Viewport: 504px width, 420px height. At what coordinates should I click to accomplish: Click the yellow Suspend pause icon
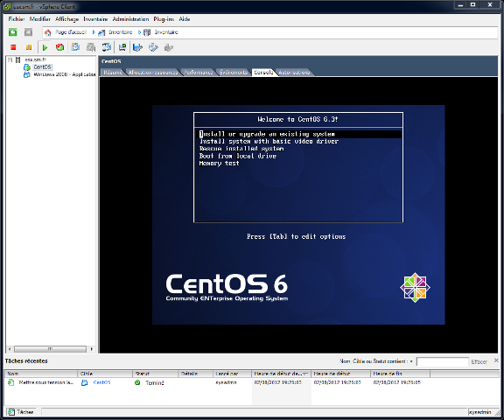(29, 47)
